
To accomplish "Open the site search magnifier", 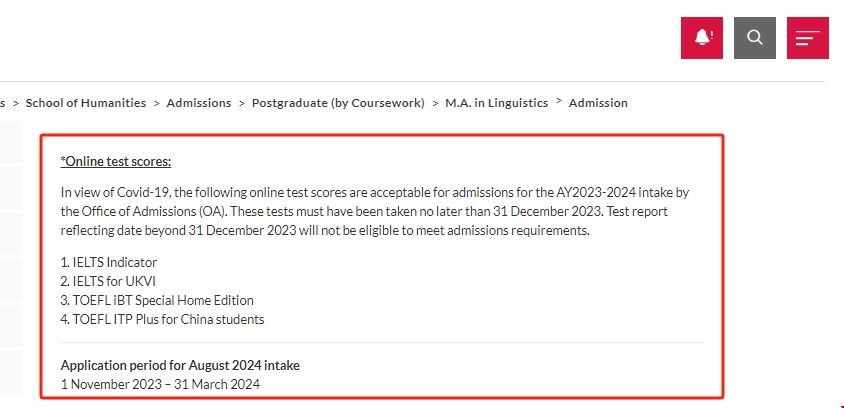I will click(755, 38).
